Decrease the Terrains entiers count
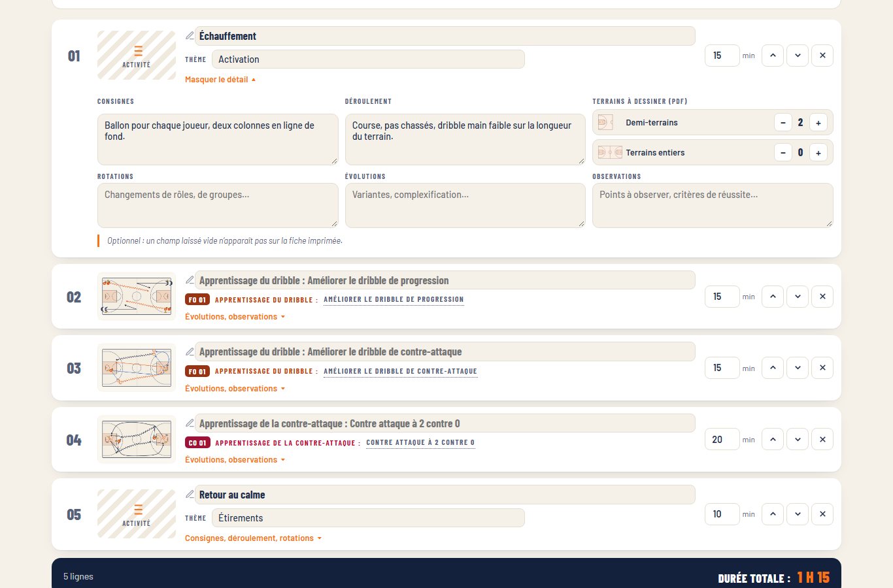893x588 pixels. click(783, 152)
